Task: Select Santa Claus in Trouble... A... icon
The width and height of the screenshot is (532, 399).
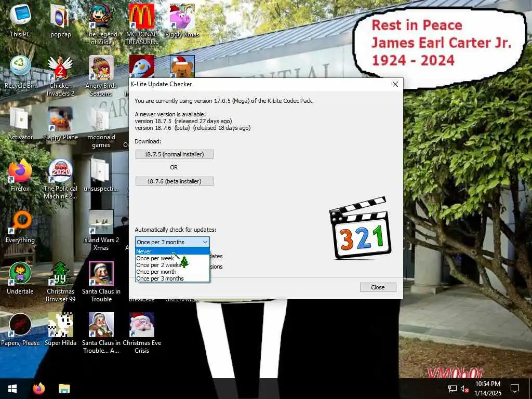Action: tap(101, 332)
